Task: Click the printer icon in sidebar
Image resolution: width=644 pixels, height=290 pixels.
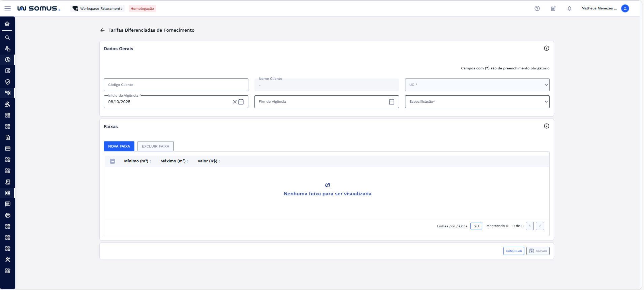Action: click(7, 215)
